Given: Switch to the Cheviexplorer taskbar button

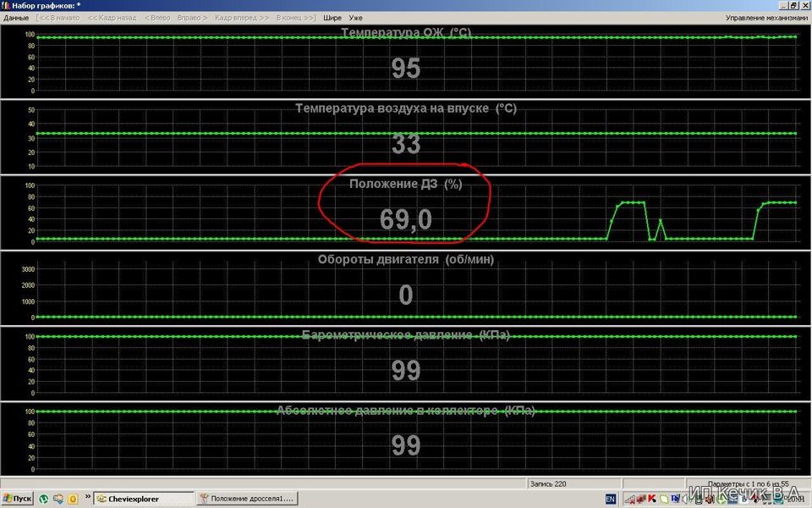Looking at the screenshot, I should (144, 499).
